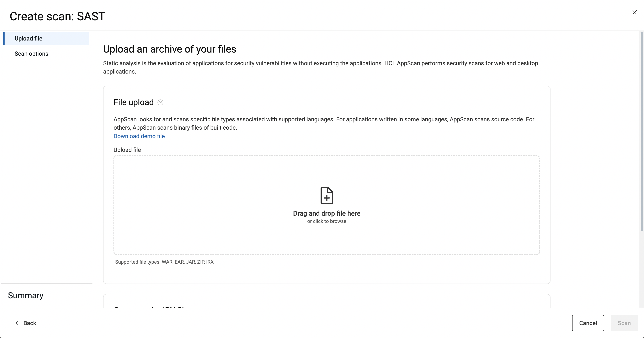Click the 'Upload an archive of your files' heading
Image resolution: width=644 pixels, height=338 pixels.
coord(170,49)
